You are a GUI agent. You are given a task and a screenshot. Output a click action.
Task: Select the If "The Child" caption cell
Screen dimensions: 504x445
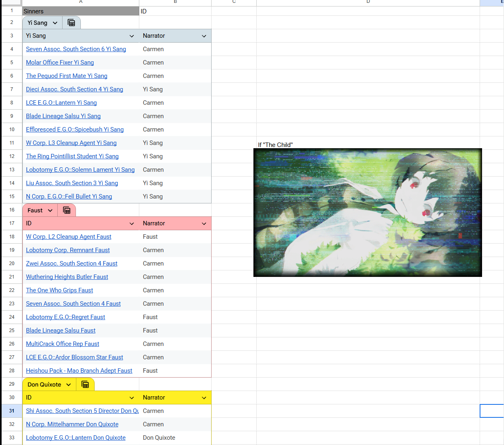[368, 143]
